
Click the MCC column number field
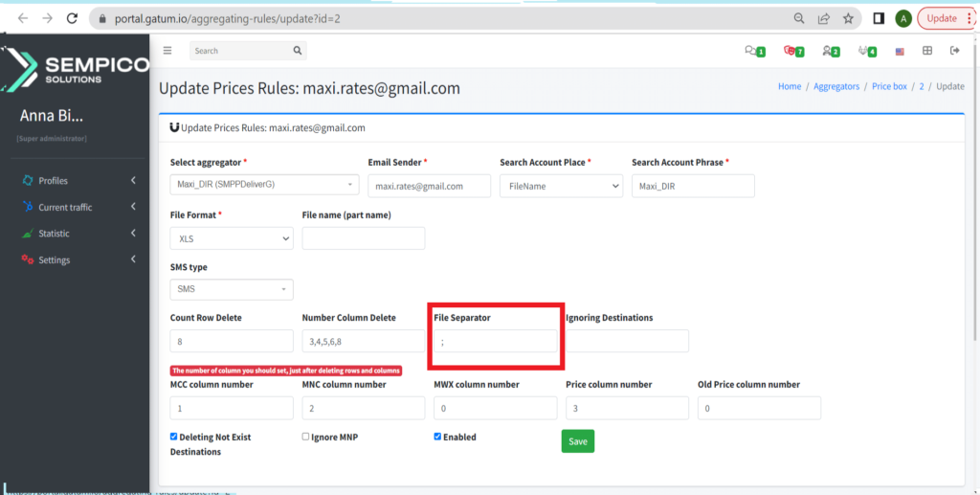tap(232, 408)
